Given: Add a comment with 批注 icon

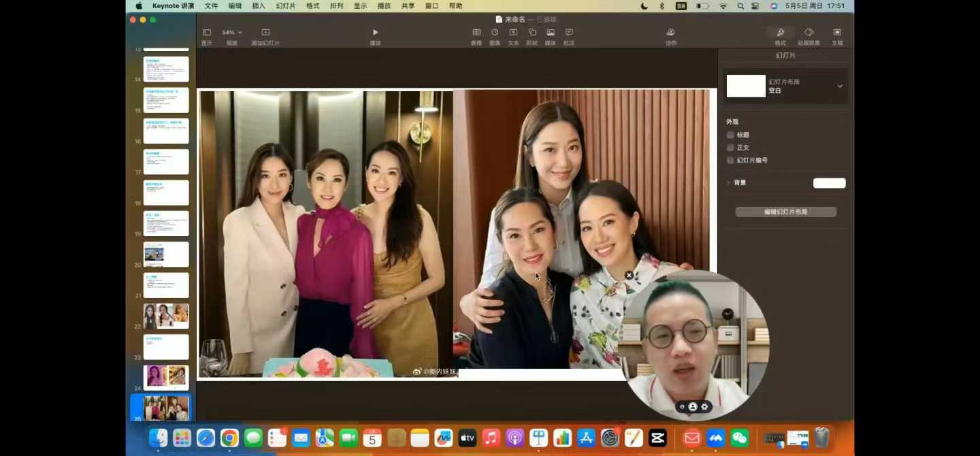Looking at the screenshot, I should click(x=569, y=33).
